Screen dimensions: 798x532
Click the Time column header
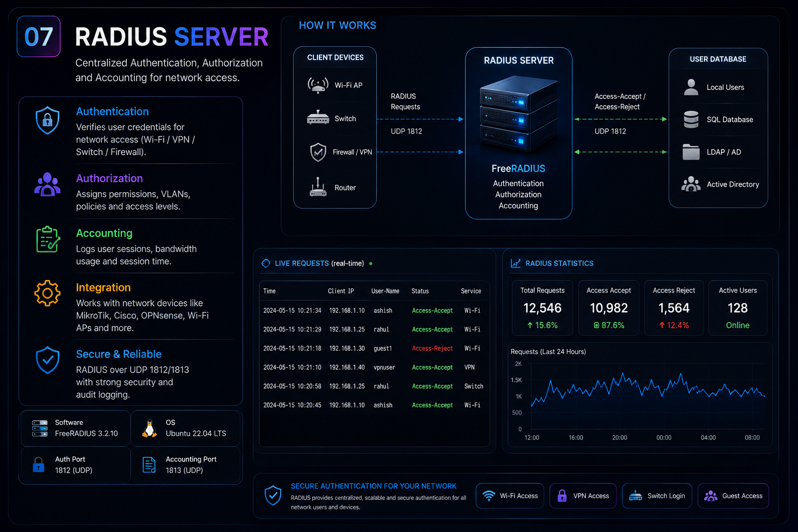(270, 291)
